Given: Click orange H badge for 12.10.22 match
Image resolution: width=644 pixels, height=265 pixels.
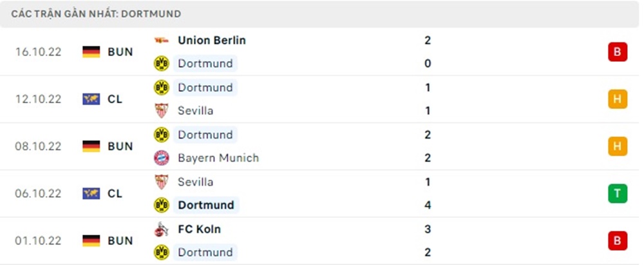Looking at the screenshot, I should click(617, 99).
